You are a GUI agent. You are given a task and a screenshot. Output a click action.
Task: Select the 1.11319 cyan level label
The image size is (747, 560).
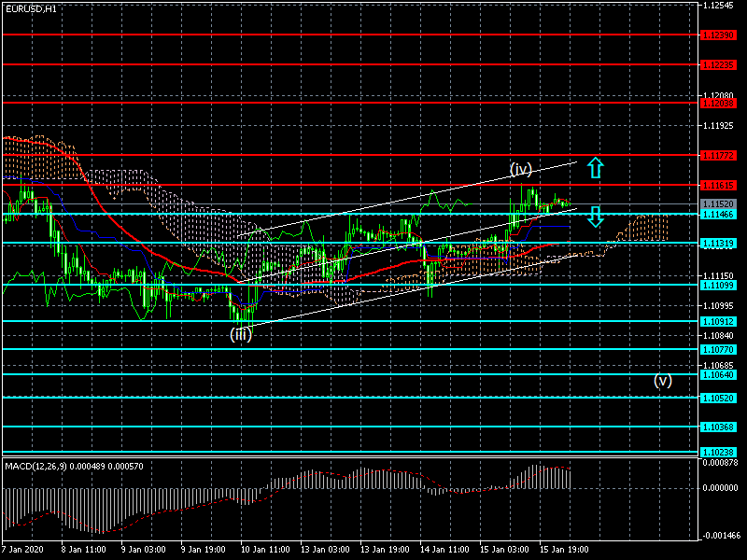click(718, 244)
